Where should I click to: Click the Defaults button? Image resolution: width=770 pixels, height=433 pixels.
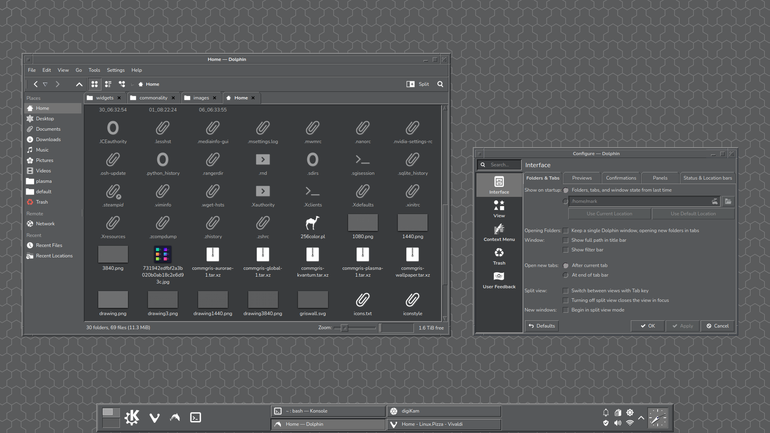click(542, 326)
